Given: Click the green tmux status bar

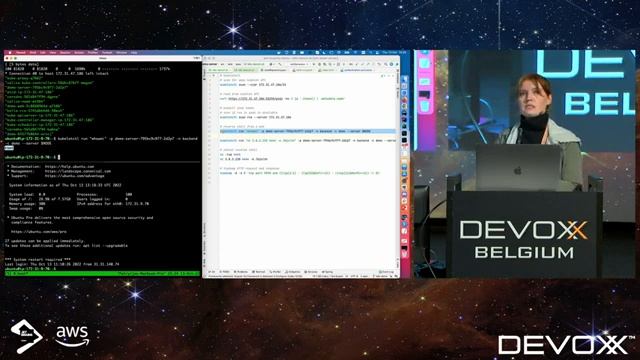Looking at the screenshot, I should tap(102, 273).
